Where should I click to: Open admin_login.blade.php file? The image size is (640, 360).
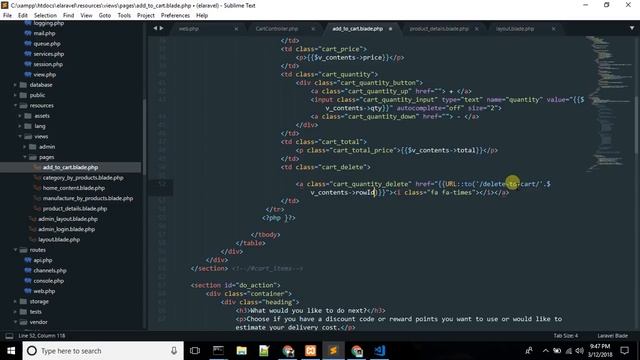pos(66,229)
